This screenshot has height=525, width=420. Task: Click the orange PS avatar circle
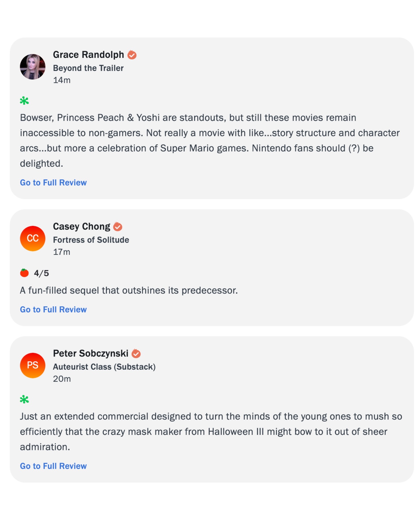tap(33, 365)
